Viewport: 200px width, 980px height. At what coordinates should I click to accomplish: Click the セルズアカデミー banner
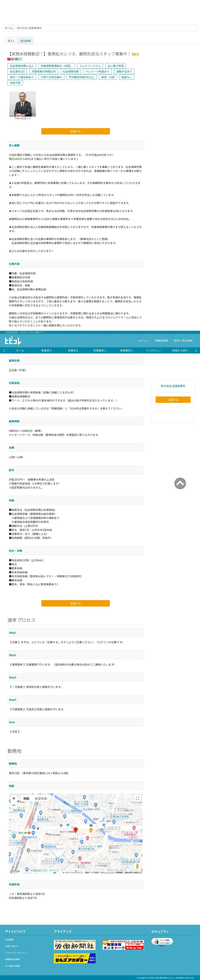(x=74, y=958)
